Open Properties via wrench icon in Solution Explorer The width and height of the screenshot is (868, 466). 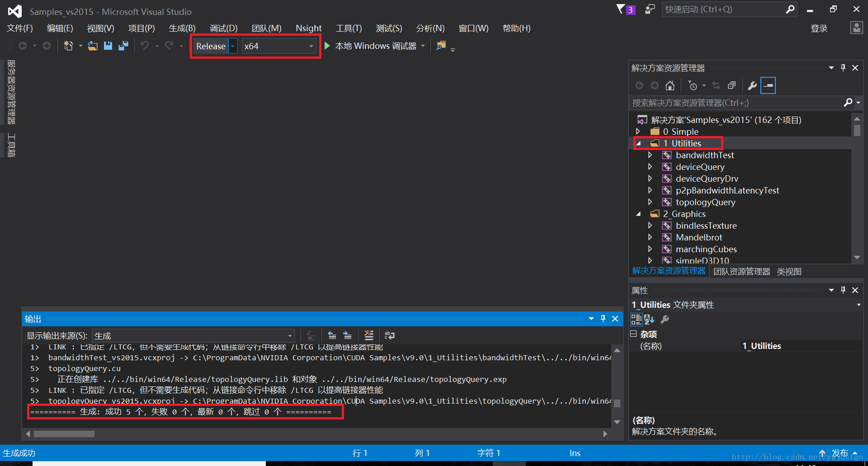pyautogui.click(x=752, y=85)
